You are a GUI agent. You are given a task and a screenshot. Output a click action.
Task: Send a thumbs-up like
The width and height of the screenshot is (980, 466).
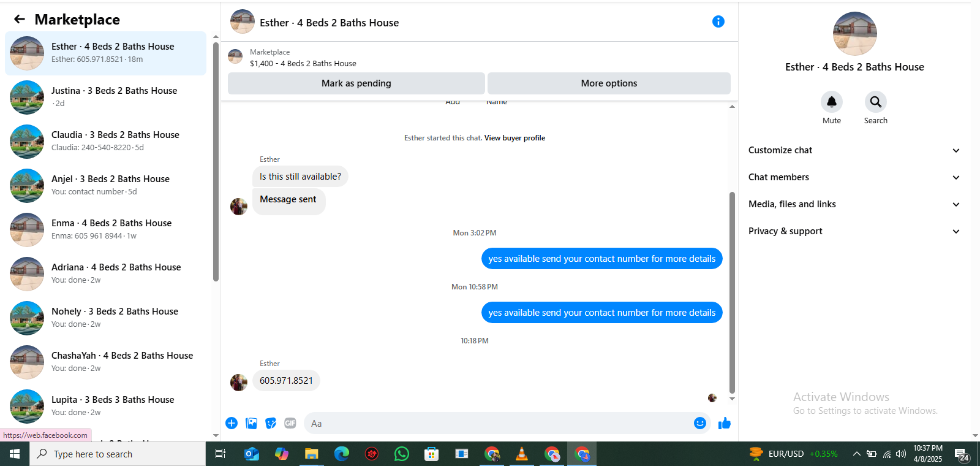click(725, 423)
